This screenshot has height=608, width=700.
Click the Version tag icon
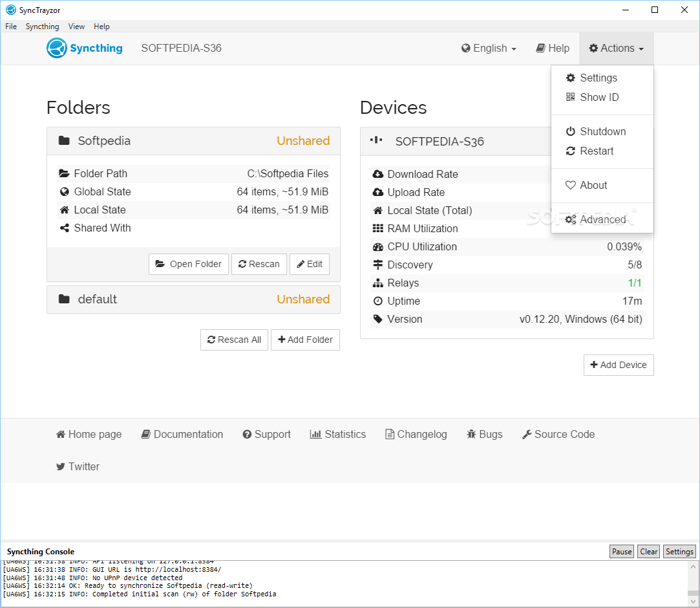(x=377, y=319)
